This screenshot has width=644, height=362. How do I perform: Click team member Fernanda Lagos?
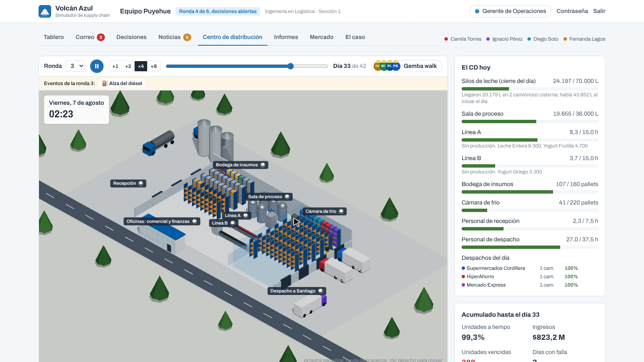pyautogui.click(x=584, y=39)
